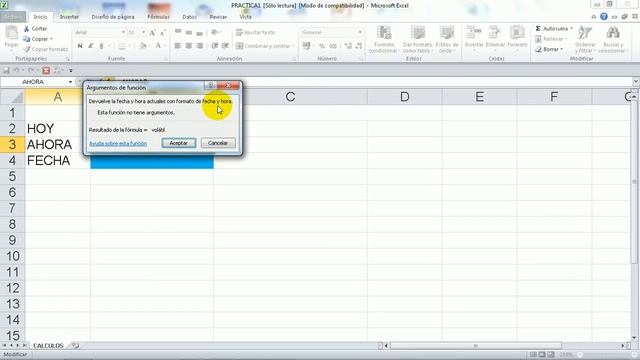Click the dialog's help question button

pos(210,85)
